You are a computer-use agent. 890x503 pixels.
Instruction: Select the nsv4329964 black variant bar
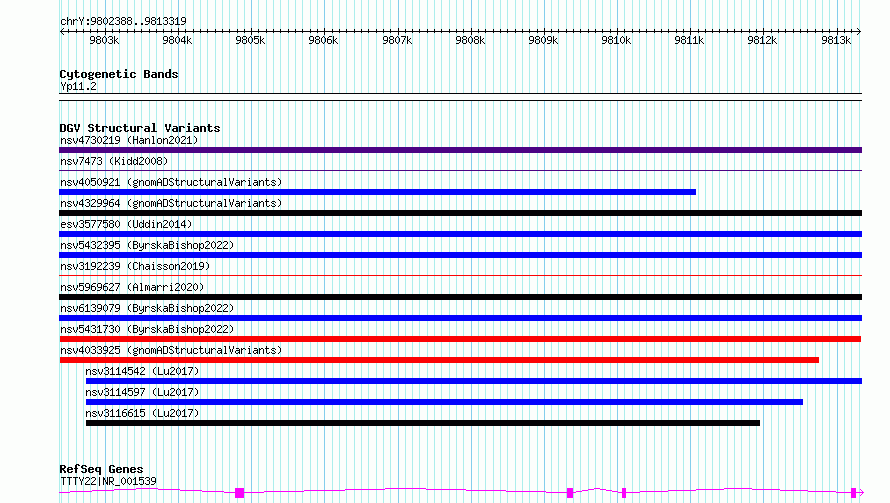tap(460, 213)
